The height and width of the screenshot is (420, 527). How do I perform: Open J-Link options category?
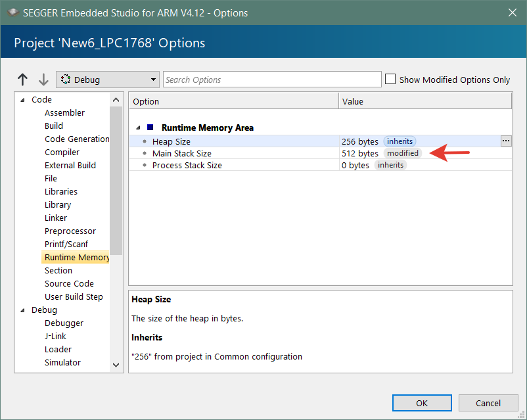(x=55, y=337)
